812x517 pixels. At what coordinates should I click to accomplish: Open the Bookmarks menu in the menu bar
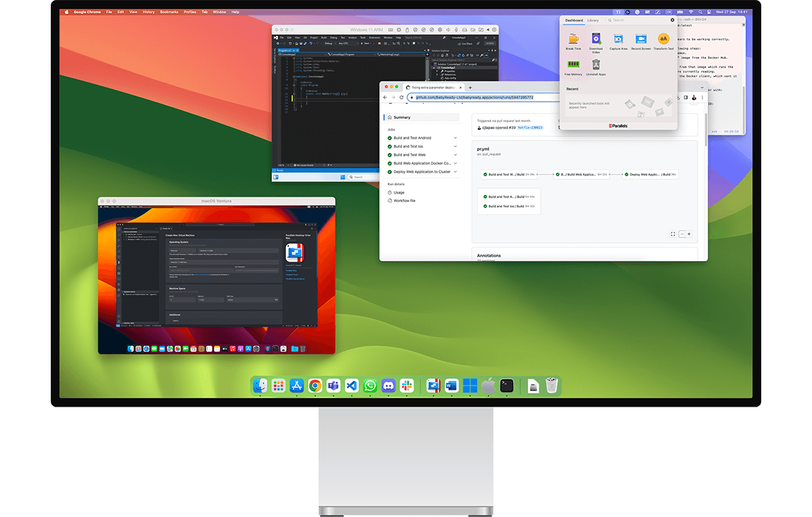[x=168, y=12]
